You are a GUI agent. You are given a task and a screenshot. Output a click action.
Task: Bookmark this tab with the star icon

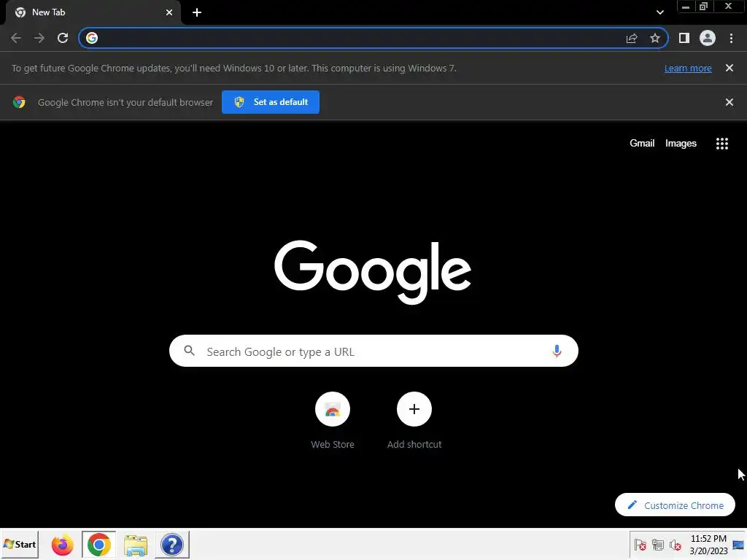[655, 38]
